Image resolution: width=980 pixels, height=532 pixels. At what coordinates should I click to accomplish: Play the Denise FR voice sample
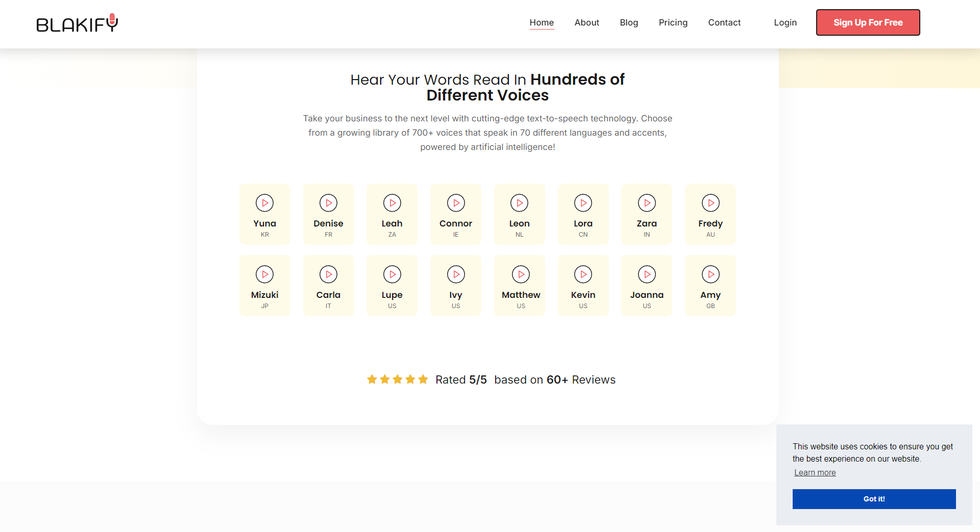(x=328, y=203)
